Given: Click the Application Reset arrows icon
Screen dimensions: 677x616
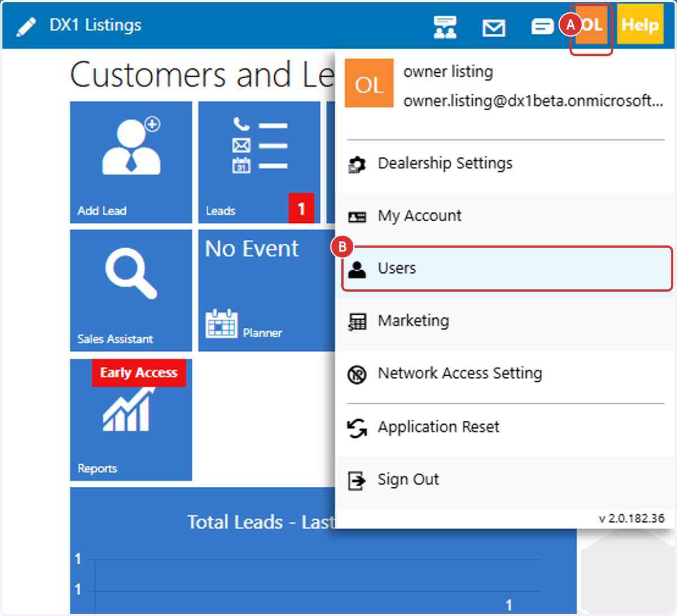Looking at the screenshot, I should pyautogui.click(x=357, y=428).
